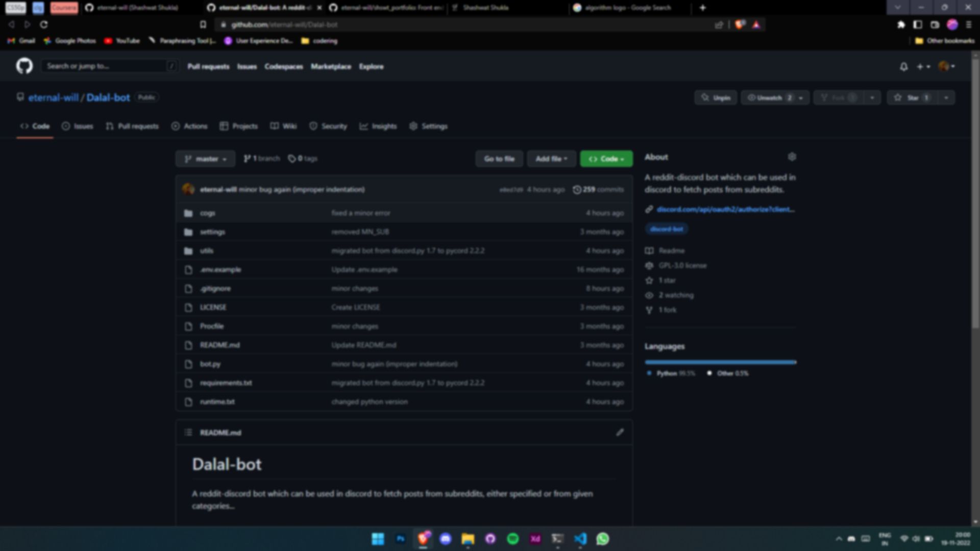Image resolution: width=980 pixels, height=551 pixels.
Task: Toggle Unwatch for this repository
Action: click(x=769, y=98)
